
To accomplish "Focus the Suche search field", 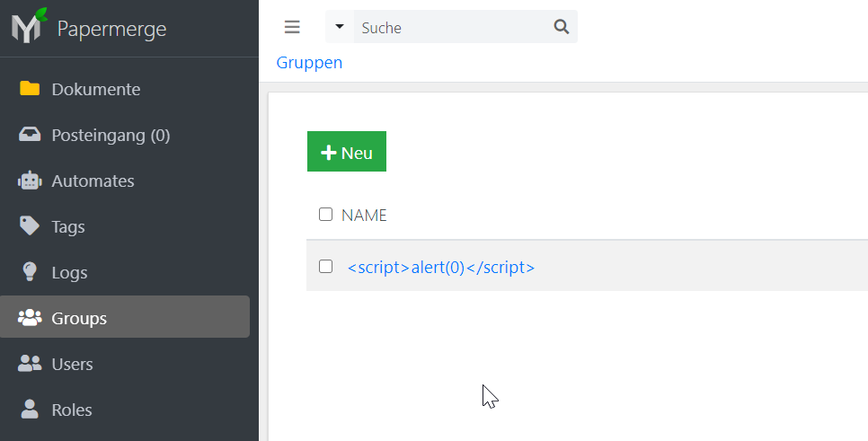I will 451,27.
